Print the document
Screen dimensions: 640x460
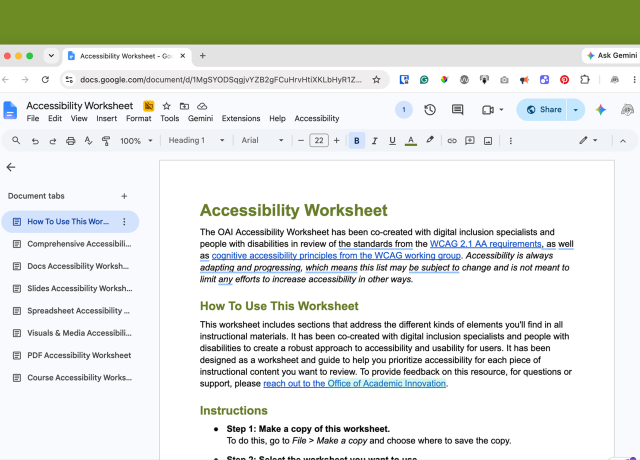point(71,141)
